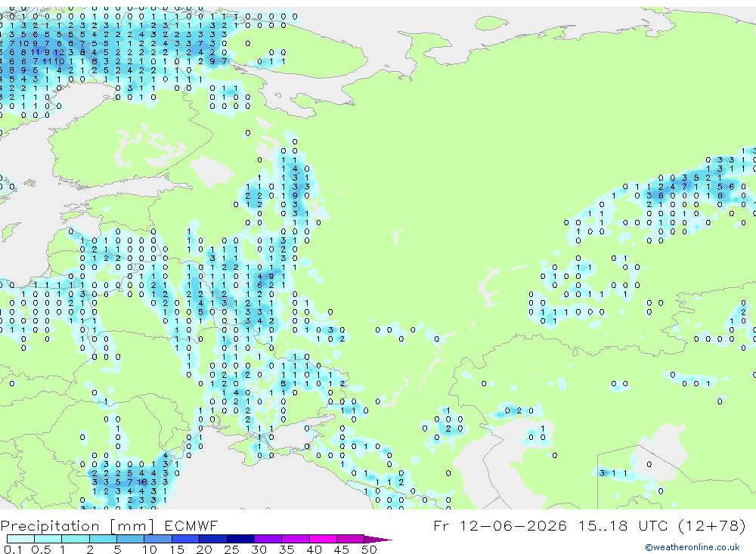
Task: Click the 'UTC' label
Action: [x=655, y=525]
